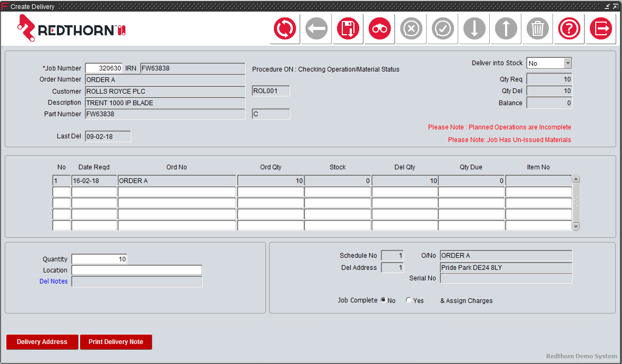Click the scrollbar up arrow in the grid
The width and height of the screenshot is (622, 364).
(575, 179)
